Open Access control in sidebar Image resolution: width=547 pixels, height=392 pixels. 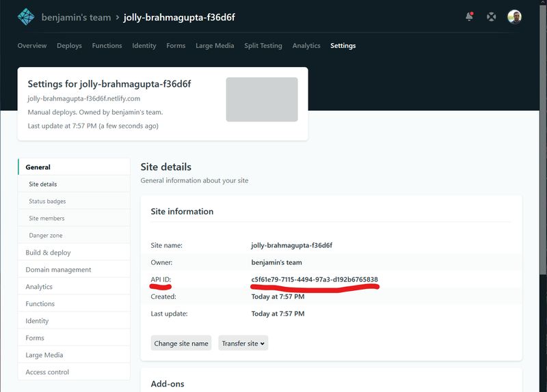click(x=74, y=372)
